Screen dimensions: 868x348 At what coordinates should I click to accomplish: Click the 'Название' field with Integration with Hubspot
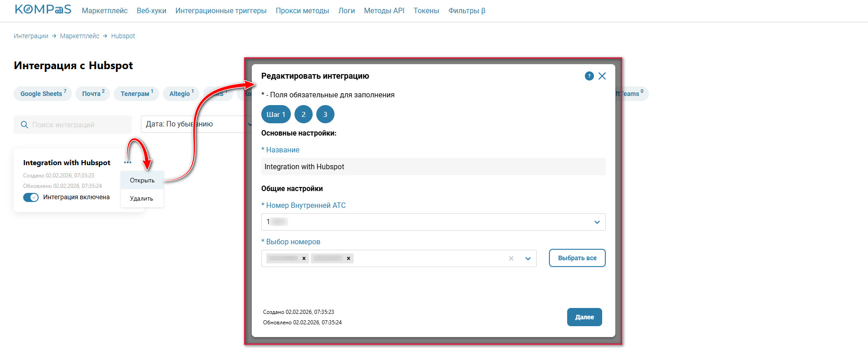[x=433, y=166]
